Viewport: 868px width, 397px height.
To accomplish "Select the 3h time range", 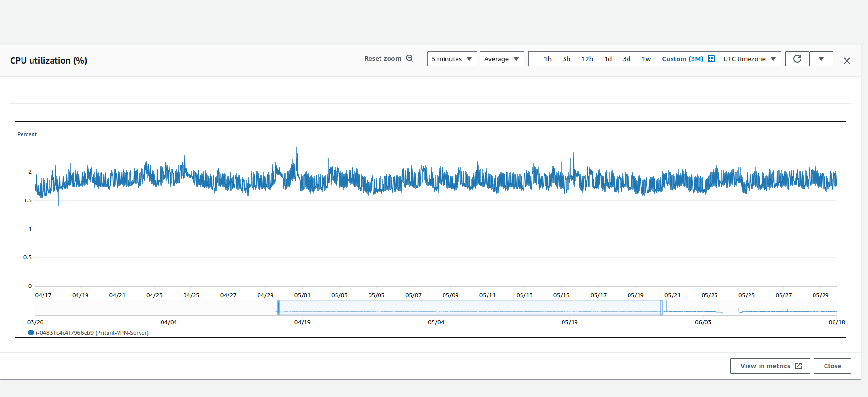I will [x=566, y=59].
